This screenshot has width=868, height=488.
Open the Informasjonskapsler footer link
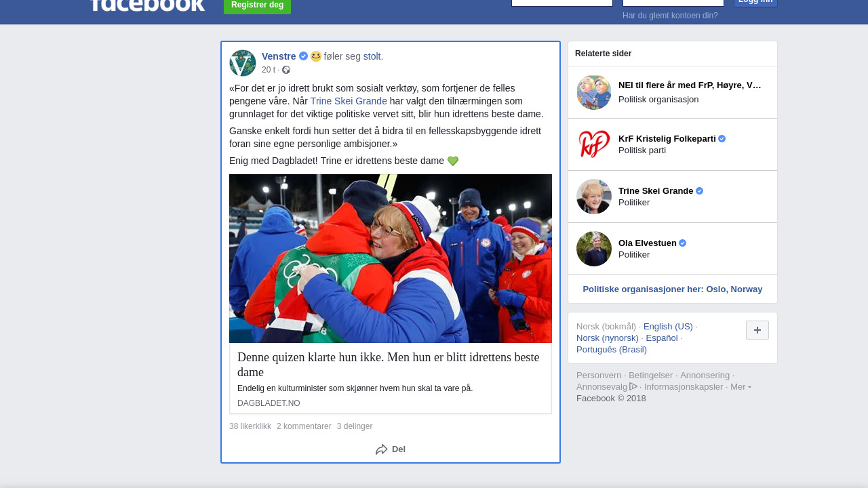pyautogui.click(x=684, y=387)
